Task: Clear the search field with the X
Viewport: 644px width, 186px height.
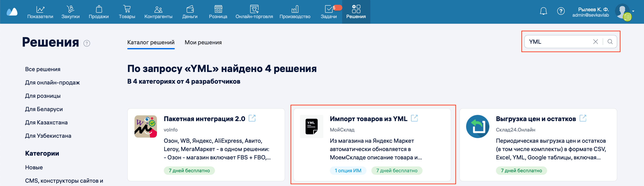Action: pos(595,42)
